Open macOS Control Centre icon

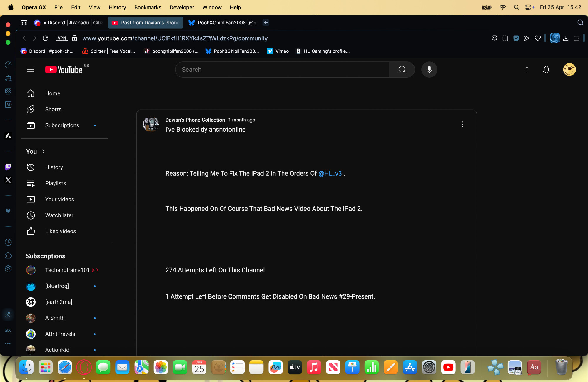[528, 7]
